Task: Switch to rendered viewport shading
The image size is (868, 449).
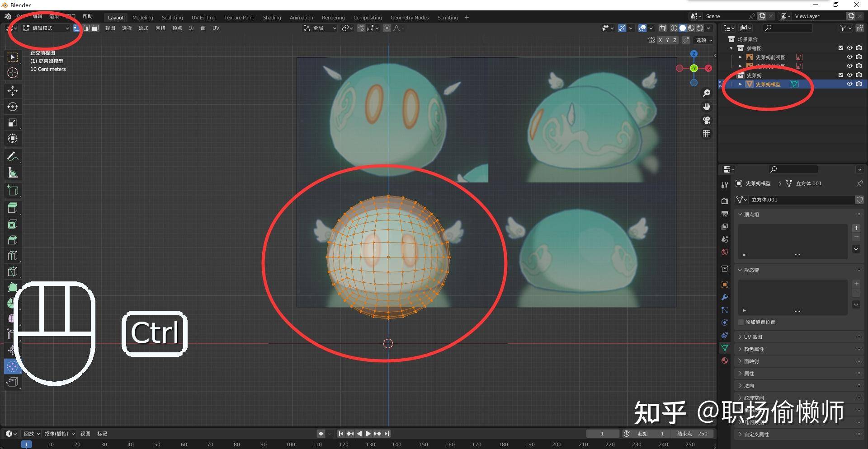Action: (700, 28)
